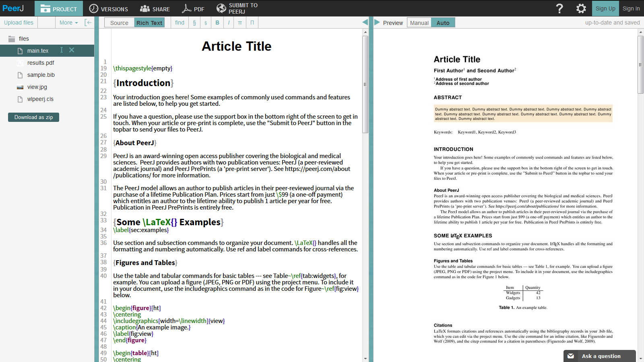Toggle italic formatting
This screenshot has width=644, height=362.
tap(229, 23)
